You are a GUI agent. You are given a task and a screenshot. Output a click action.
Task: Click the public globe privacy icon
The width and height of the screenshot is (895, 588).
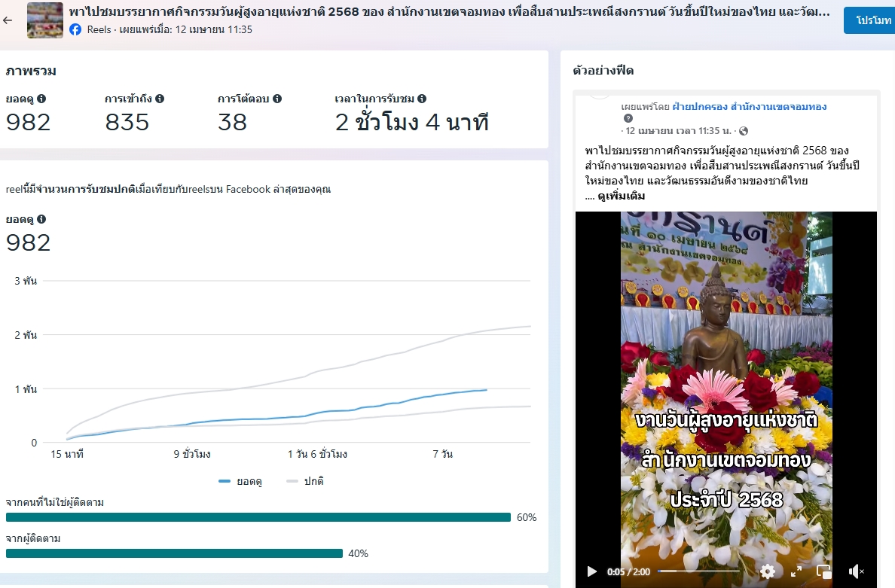coord(744,131)
